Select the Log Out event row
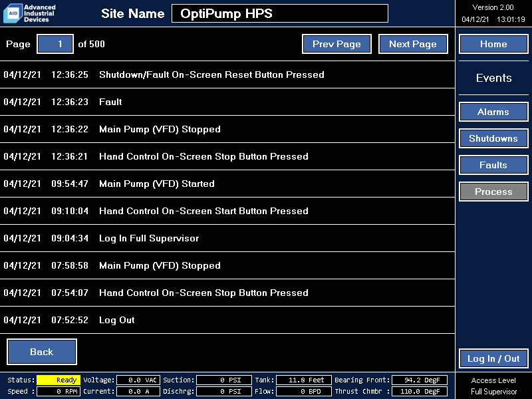This screenshot has height=399, width=532. pos(227,320)
